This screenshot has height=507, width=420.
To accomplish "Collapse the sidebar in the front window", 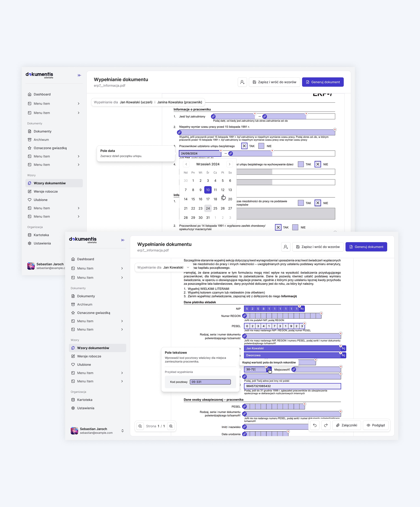I will point(123,240).
